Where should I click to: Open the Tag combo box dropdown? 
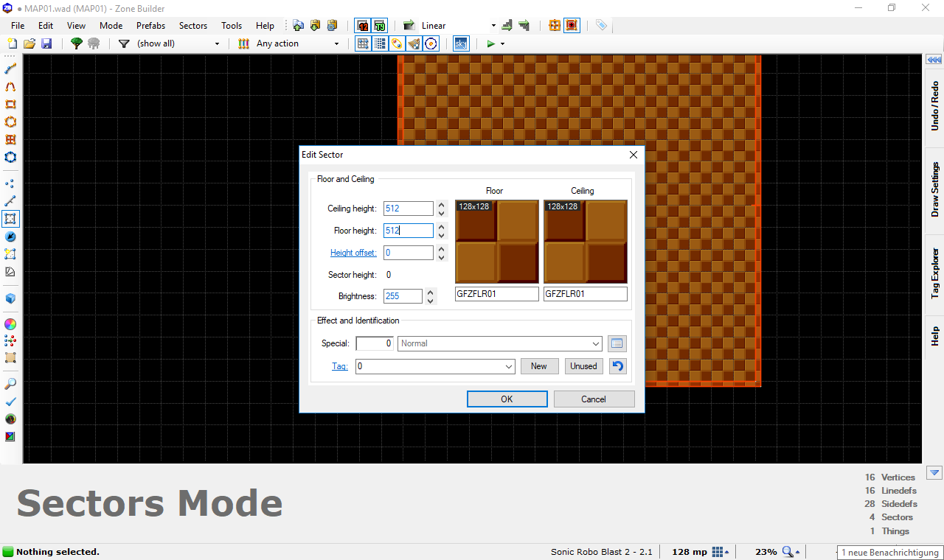click(509, 366)
